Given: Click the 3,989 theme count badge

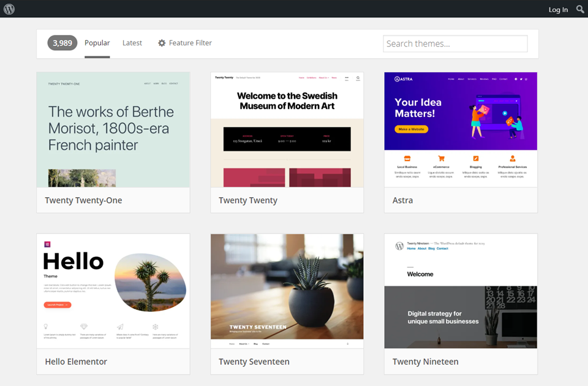Looking at the screenshot, I should tap(62, 43).
